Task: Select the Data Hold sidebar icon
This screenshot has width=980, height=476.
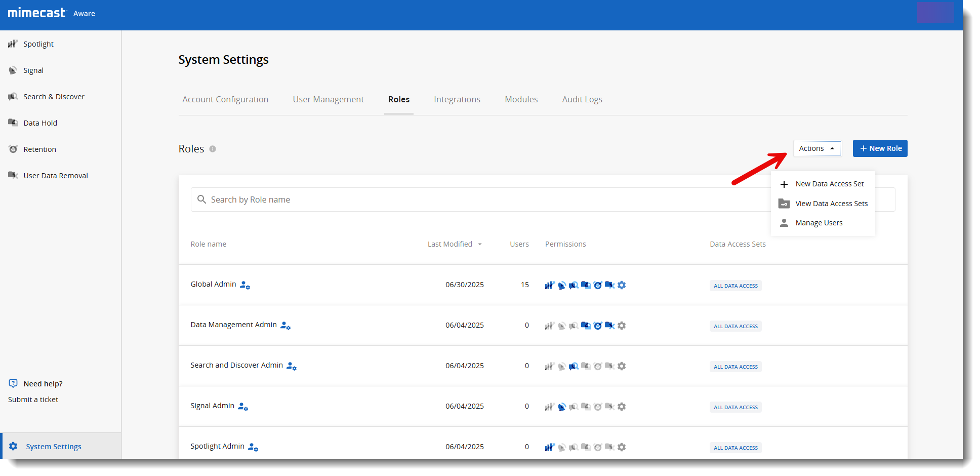Action: pyautogui.click(x=13, y=123)
